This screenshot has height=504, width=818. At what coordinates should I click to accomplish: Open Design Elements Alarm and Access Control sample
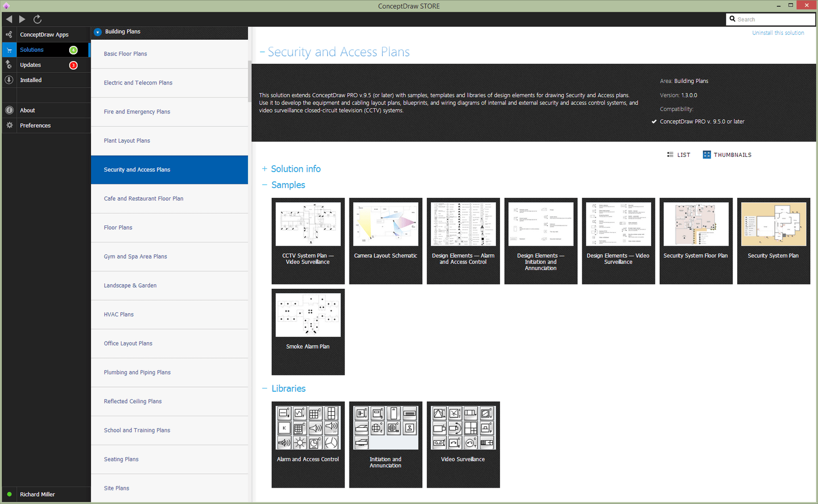(463, 241)
